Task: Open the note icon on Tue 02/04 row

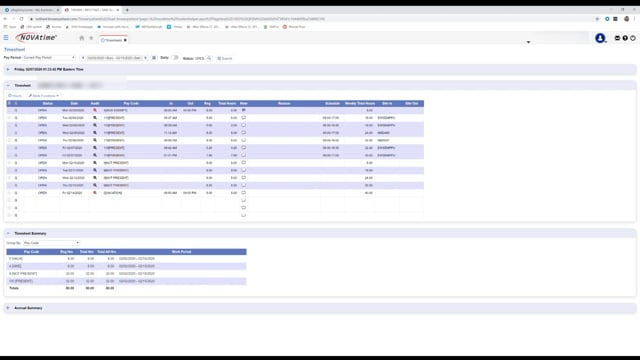Action: point(244,118)
